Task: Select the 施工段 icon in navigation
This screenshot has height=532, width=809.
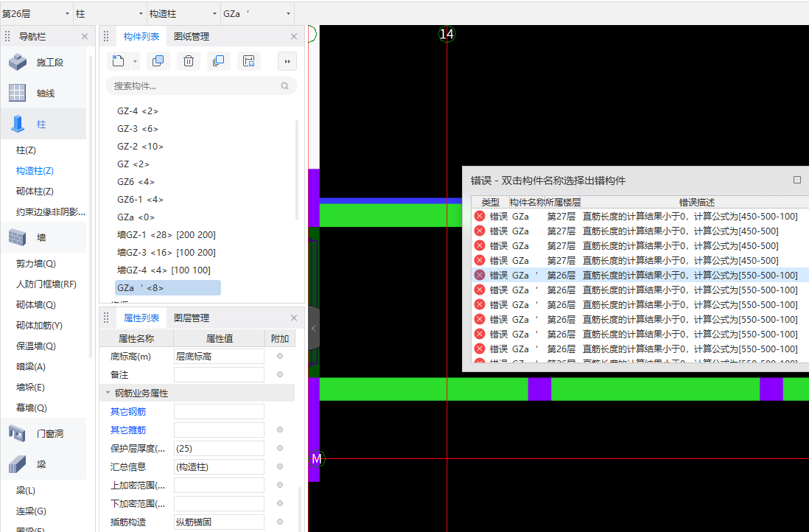Action: tap(18, 62)
